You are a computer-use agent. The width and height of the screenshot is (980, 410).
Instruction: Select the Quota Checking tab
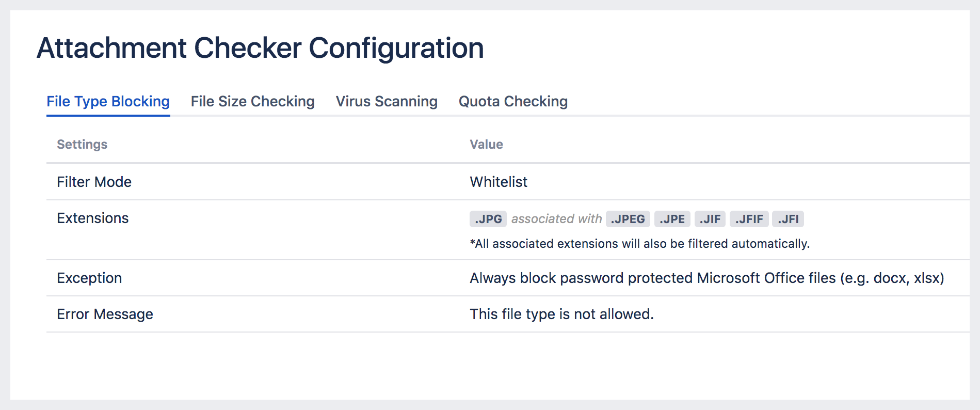(x=512, y=101)
